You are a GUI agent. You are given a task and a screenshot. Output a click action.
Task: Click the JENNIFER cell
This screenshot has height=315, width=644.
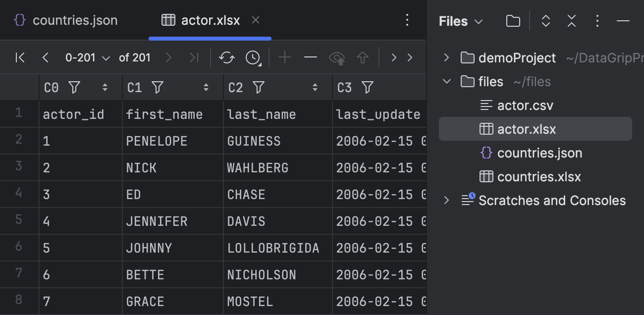coord(173,221)
